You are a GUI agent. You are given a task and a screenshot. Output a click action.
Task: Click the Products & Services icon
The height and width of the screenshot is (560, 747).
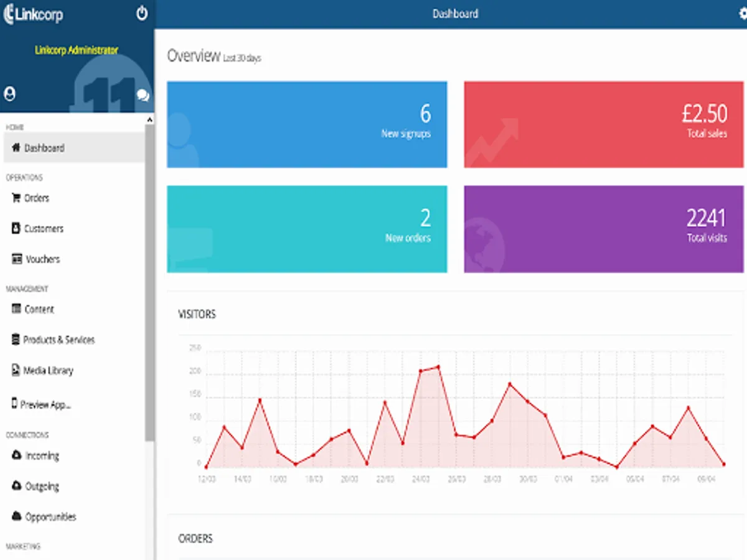point(16,340)
